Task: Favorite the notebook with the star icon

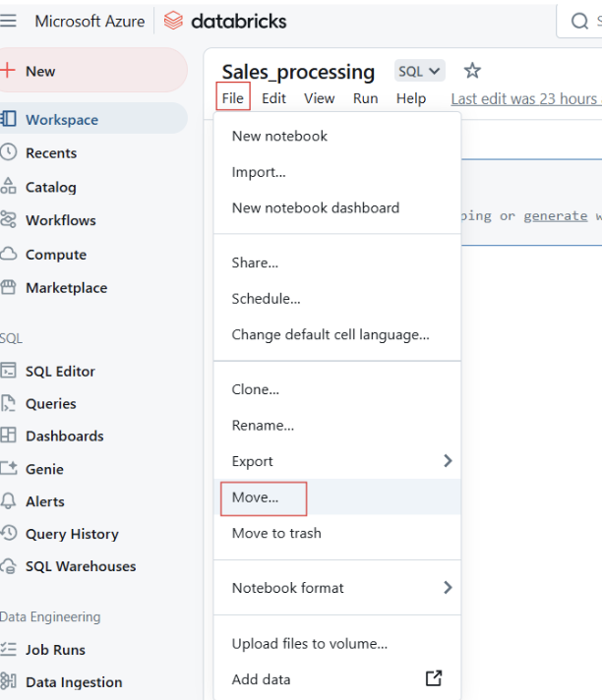Action: point(472,71)
